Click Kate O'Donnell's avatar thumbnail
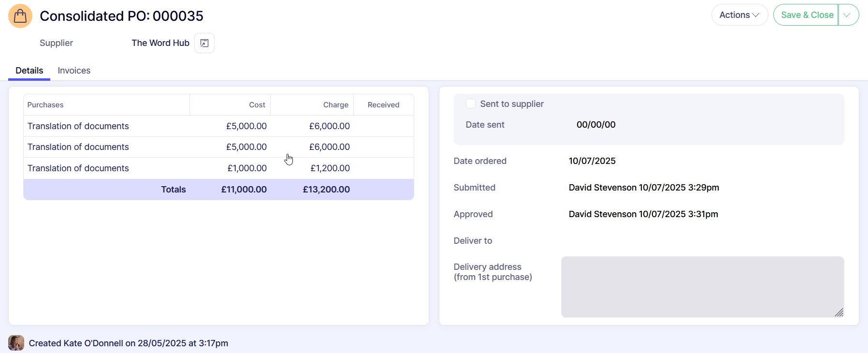Screen dimensions: 868x353 [16, 343]
